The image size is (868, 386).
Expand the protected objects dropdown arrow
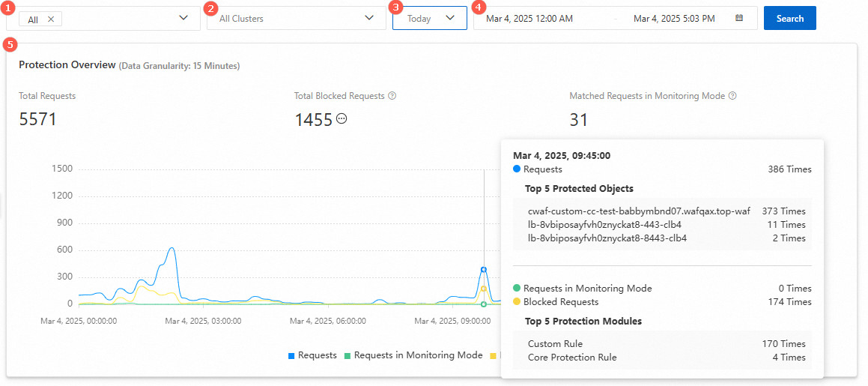click(x=183, y=18)
